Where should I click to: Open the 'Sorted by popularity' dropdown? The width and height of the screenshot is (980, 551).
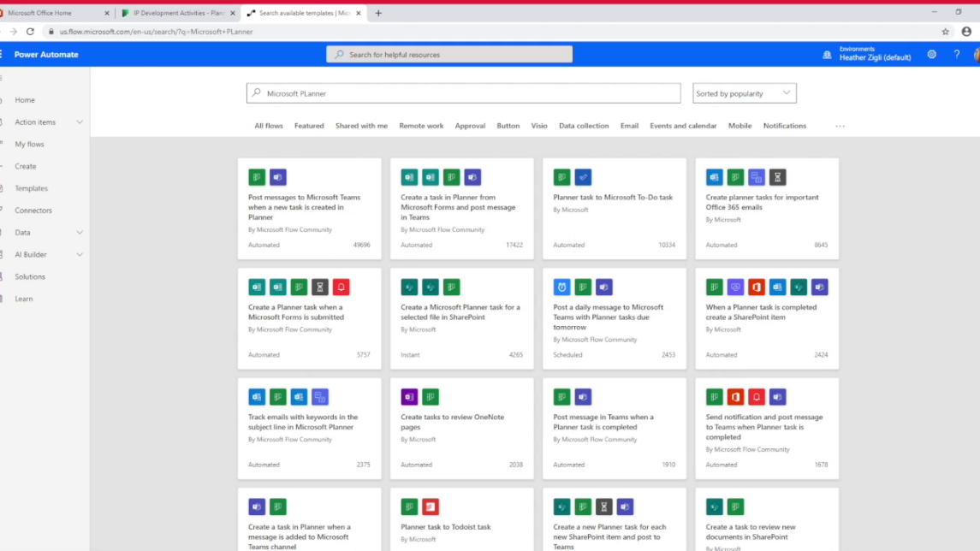pyautogui.click(x=745, y=93)
